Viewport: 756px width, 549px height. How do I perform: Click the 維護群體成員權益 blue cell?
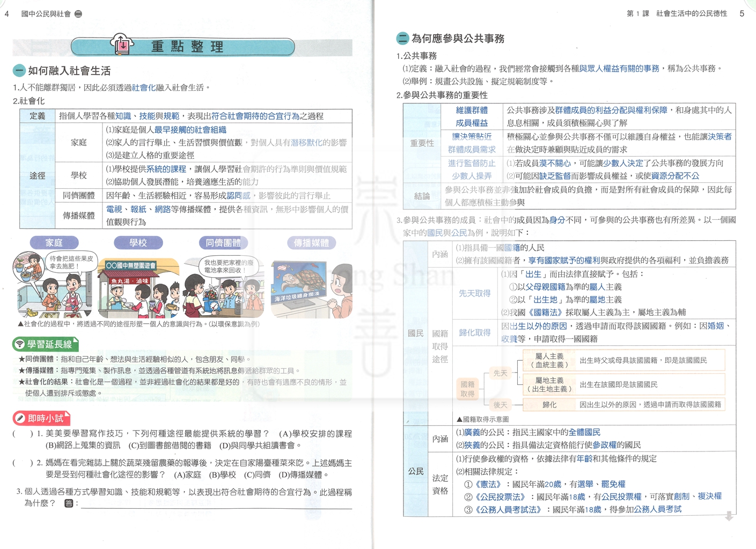click(x=472, y=117)
